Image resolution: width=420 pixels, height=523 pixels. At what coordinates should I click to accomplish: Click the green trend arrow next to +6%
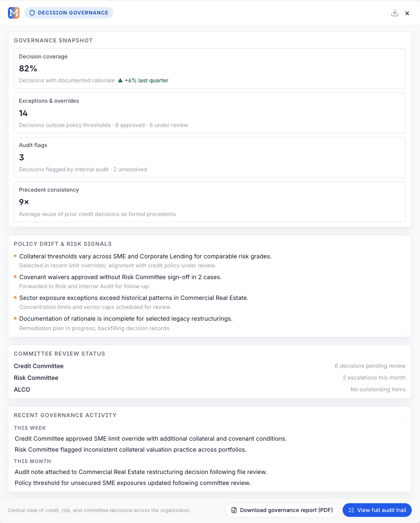coord(120,80)
